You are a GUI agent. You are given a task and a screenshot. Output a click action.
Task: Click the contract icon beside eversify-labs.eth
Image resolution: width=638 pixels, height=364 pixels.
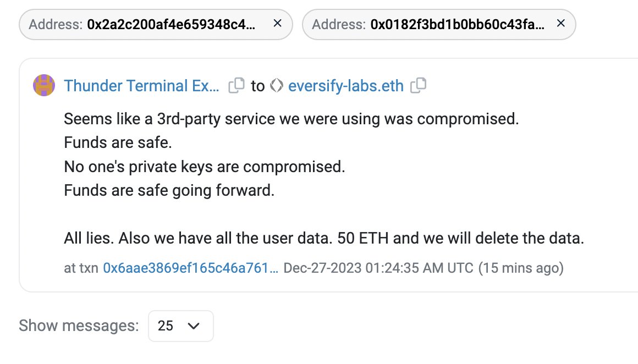[x=277, y=86]
